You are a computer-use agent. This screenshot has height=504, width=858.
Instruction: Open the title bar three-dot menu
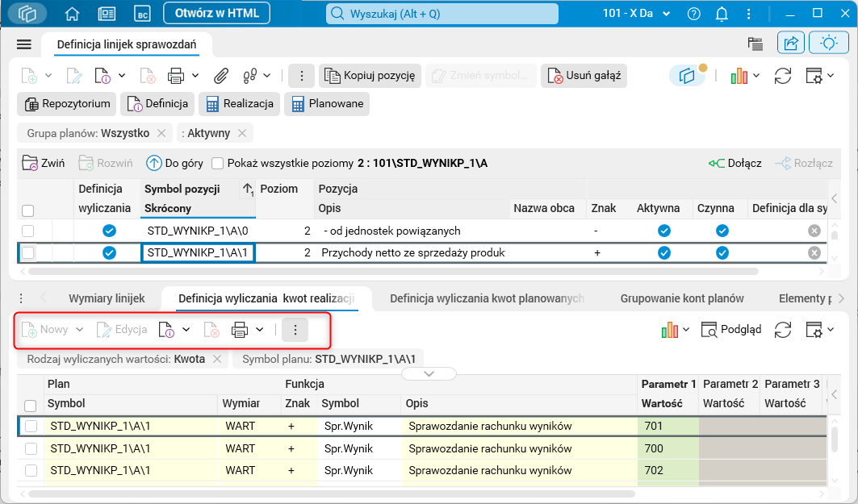(x=748, y=14)
